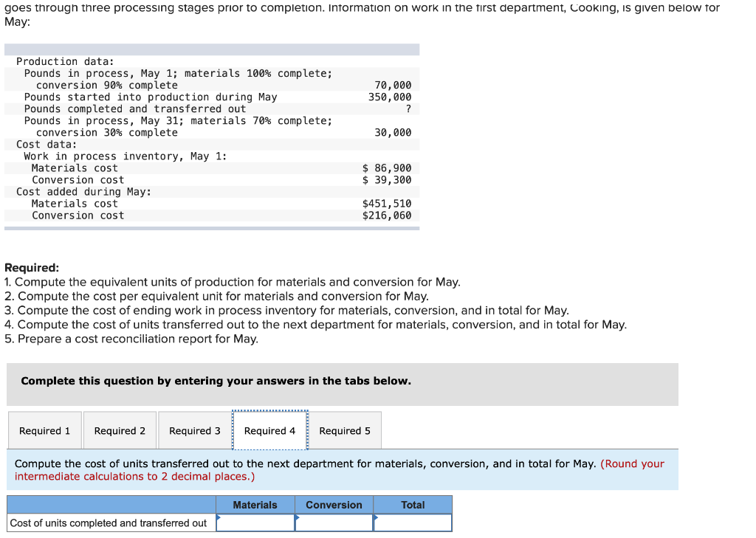Click inside the Conversion answer cell
The width and height of the screenshot is (756, 538).
[334, 523]
